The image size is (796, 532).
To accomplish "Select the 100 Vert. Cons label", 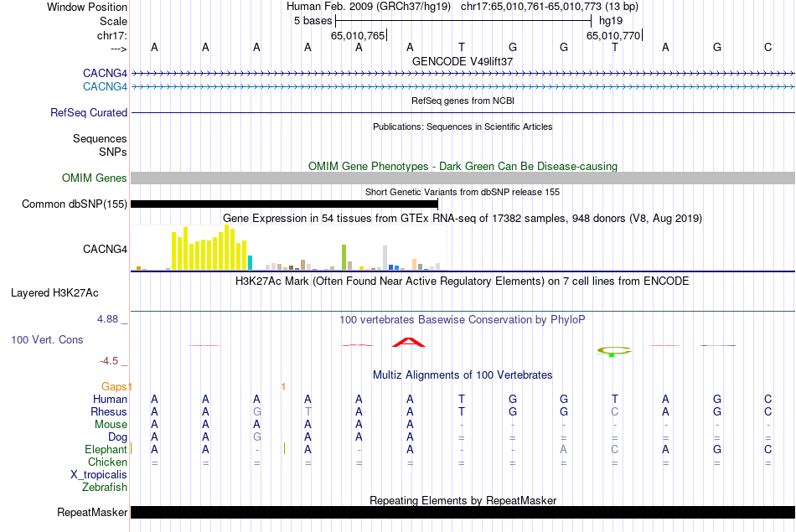I will pos(47,339).
